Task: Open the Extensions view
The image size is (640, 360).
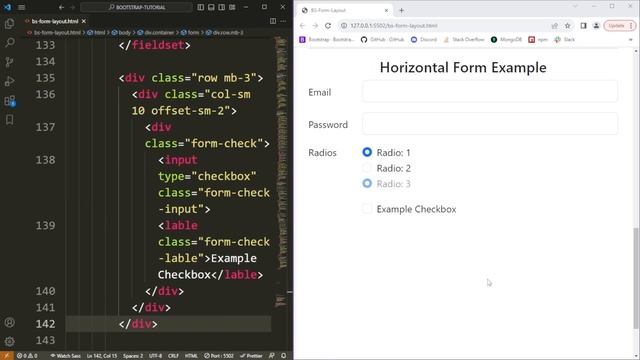Action: pyautogui.click(x=9, y=100)
